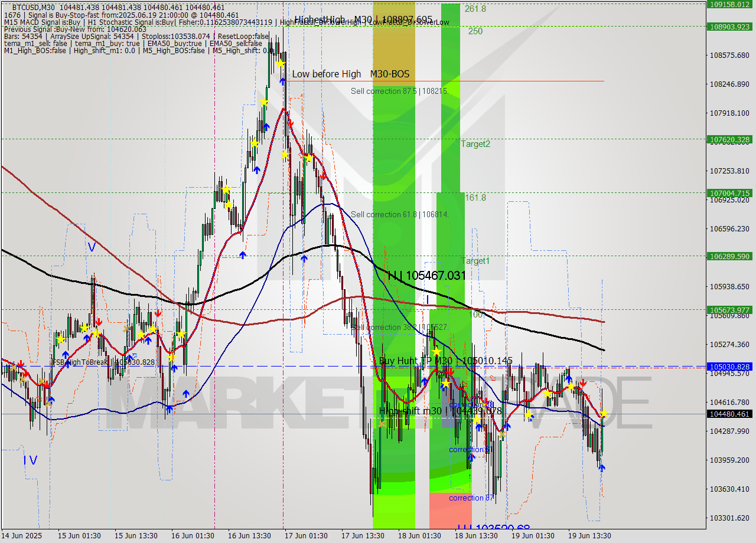Click the 17 Jun 01:30 time axis label
The width and height of the screenshot is (756, 543).
point(307,535)
